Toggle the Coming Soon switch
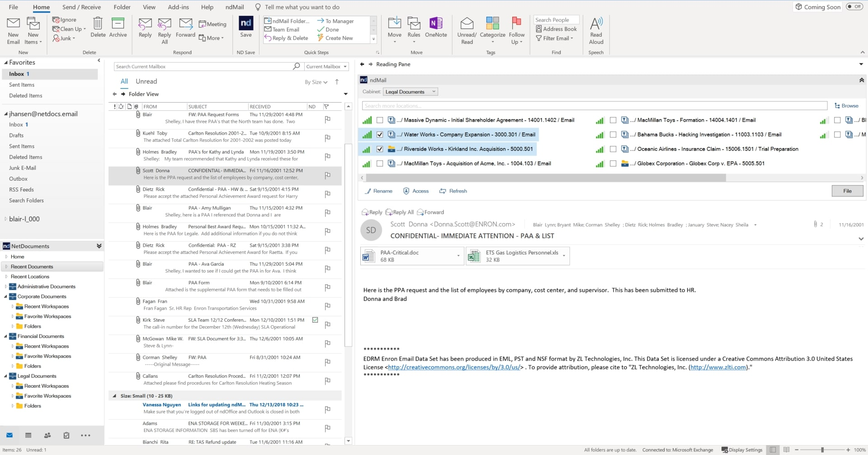This screenshot has height=455, width=868. 854,7
